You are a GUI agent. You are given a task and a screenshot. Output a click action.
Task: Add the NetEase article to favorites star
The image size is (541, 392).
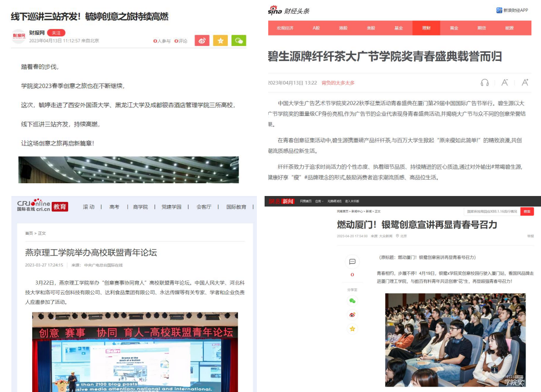click(x=352, y=329)
